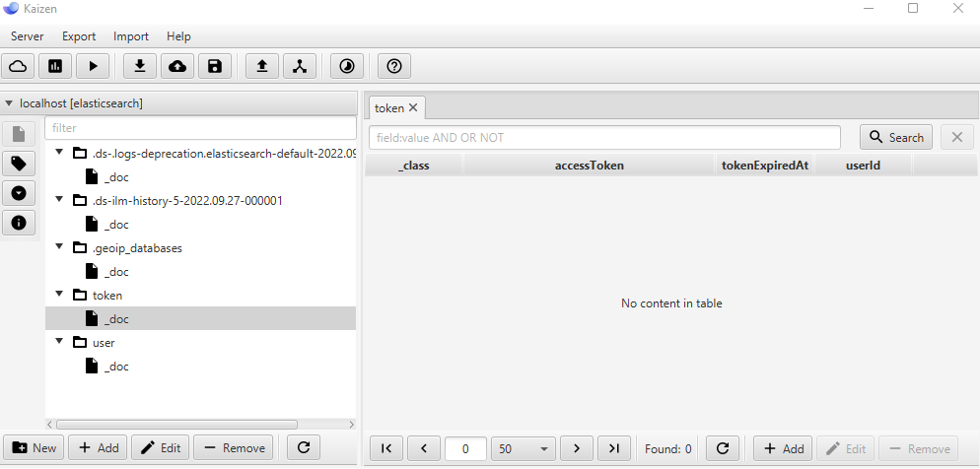
Task: Click Edit button below index tree
Action: point(160,447)
